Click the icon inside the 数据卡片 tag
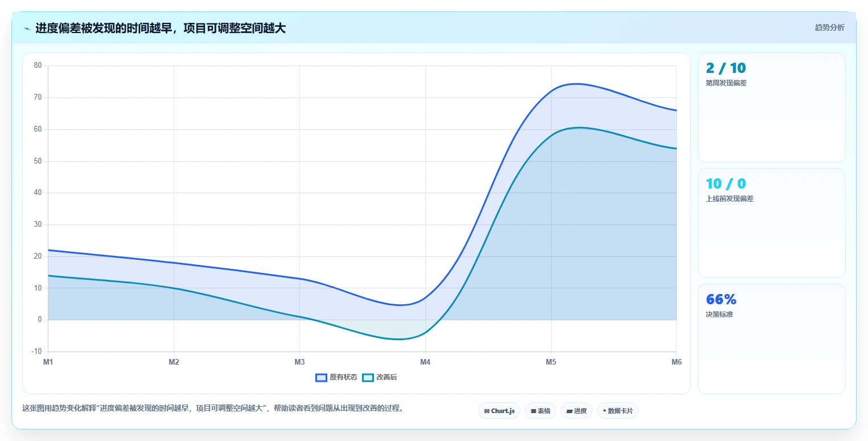Screen dimensions: 868x441 click(x=604, y=411)
